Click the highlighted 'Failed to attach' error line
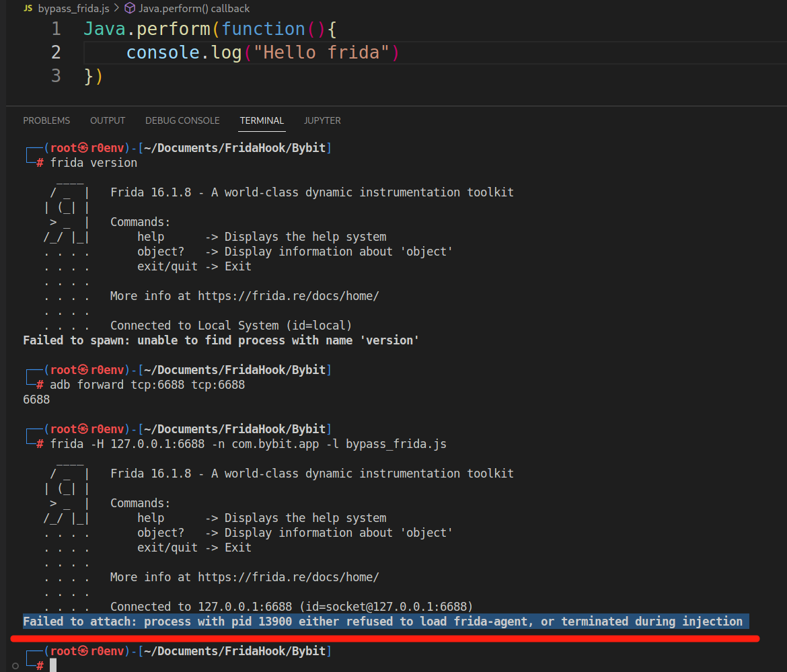Viewport: 787px width, 672px height. click(x=382, y=622)
